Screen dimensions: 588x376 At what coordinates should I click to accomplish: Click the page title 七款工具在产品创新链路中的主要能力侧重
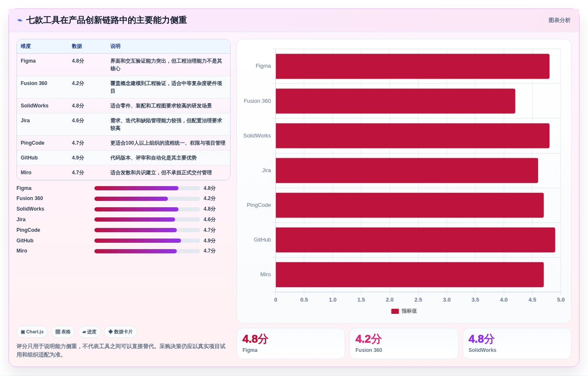pos(107,20)
